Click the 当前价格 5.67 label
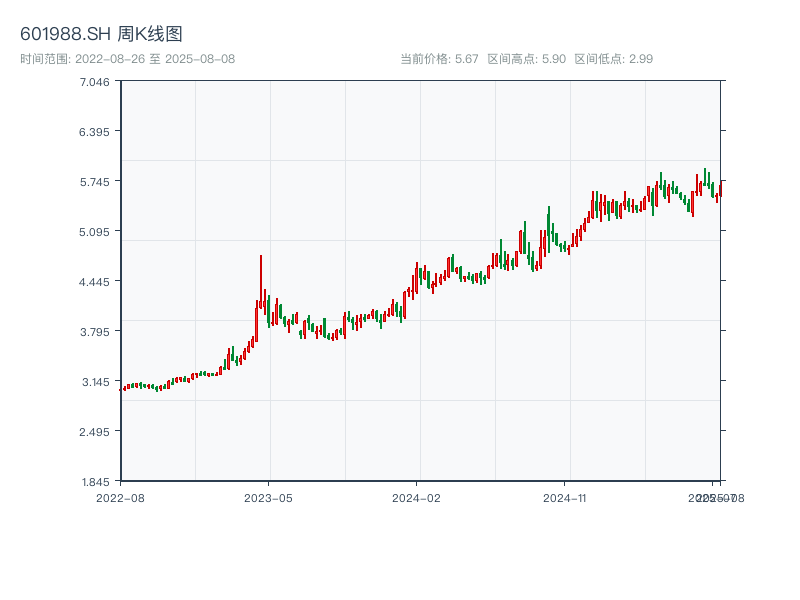800x600 pixels. tap(439, 59)
